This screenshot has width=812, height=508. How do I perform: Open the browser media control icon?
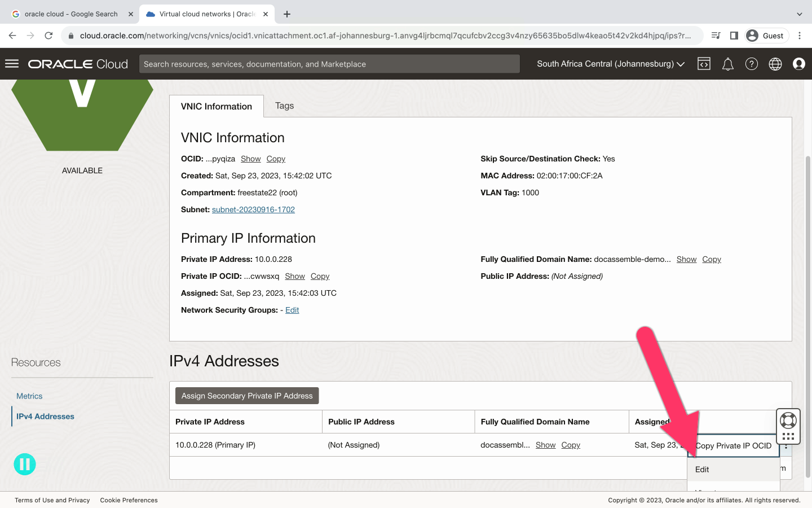716,36
